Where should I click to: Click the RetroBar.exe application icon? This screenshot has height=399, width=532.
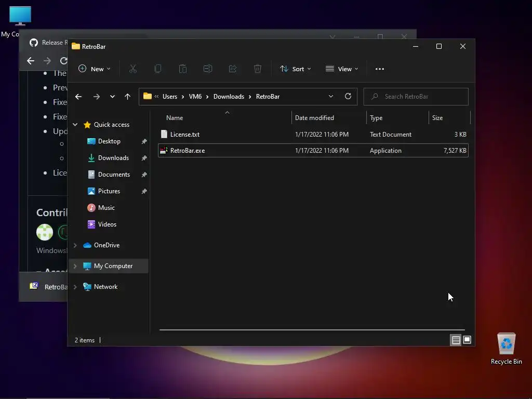pyautogui.click(x=164, y=151)
